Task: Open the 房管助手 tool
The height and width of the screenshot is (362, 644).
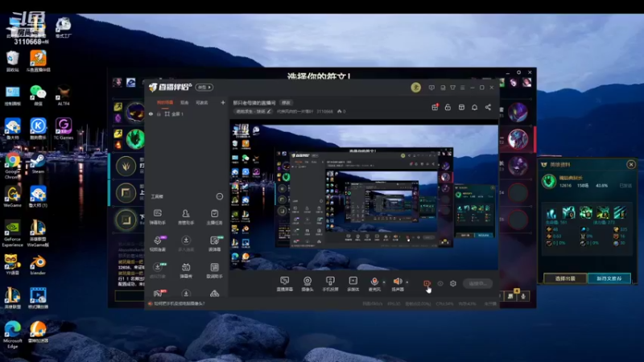Action: 186,217
